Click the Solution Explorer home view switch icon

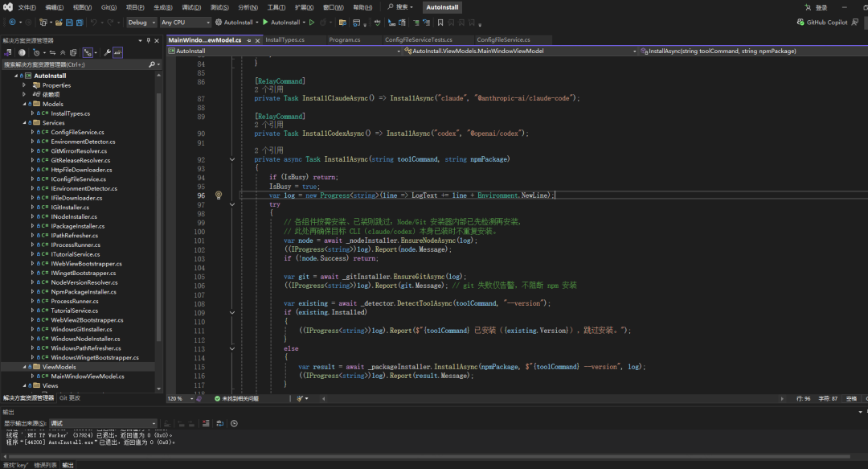8,52
